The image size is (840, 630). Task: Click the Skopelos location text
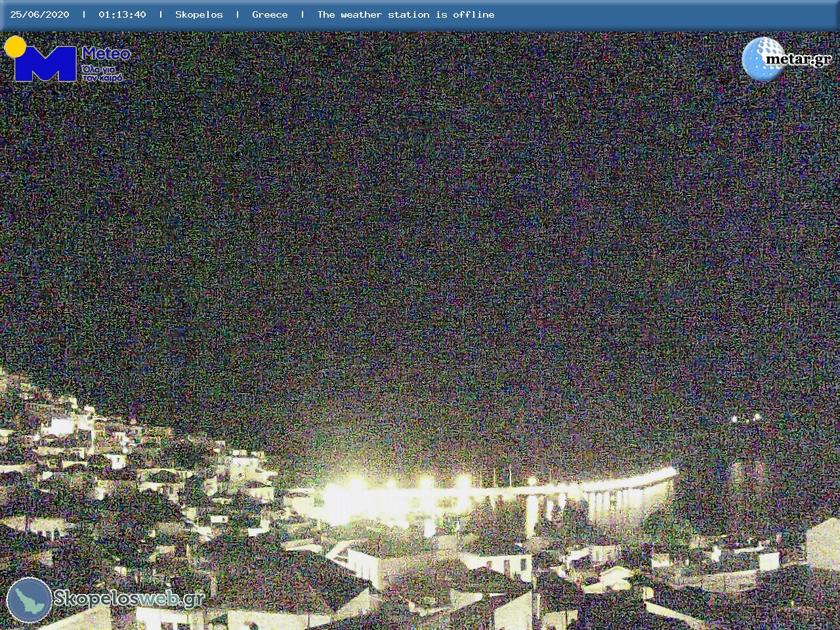199,14
